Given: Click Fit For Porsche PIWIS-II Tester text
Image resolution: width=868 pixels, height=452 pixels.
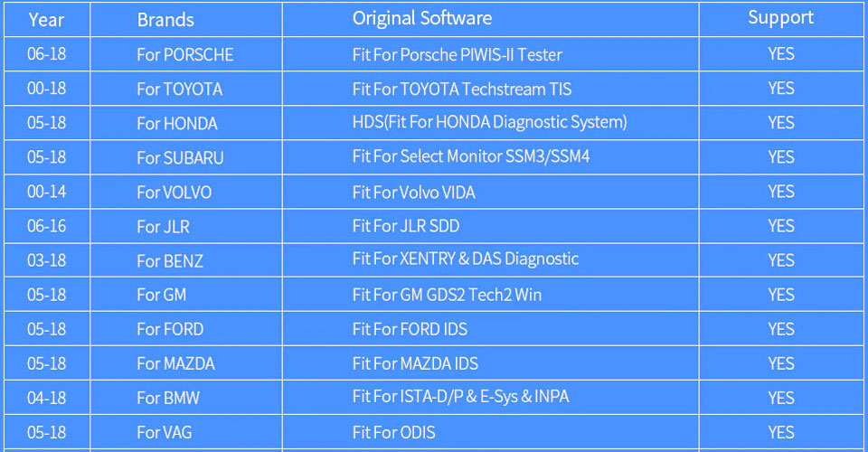Looking at the screenshot, I should coord(457,54).
